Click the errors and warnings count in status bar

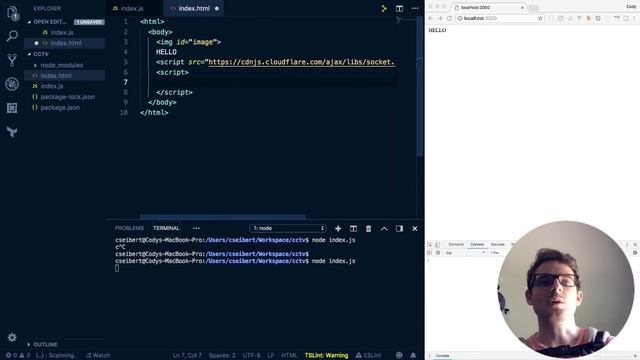[x=18, y=355]
